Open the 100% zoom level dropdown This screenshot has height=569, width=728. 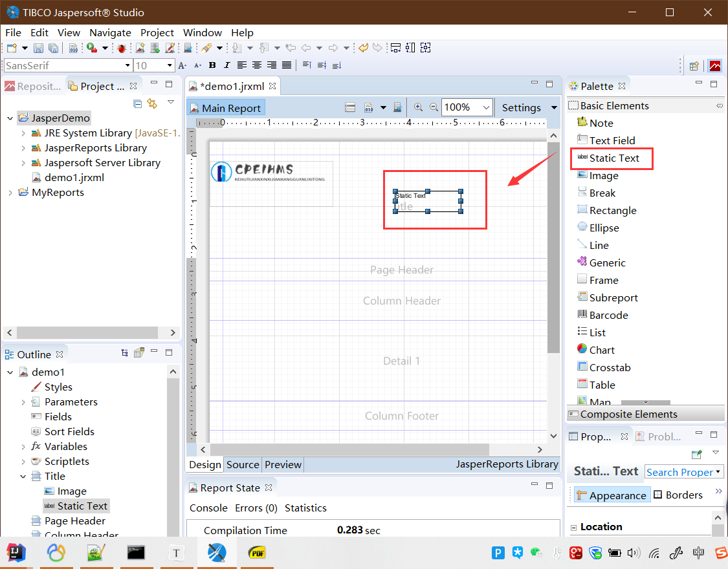click(467, 107)
